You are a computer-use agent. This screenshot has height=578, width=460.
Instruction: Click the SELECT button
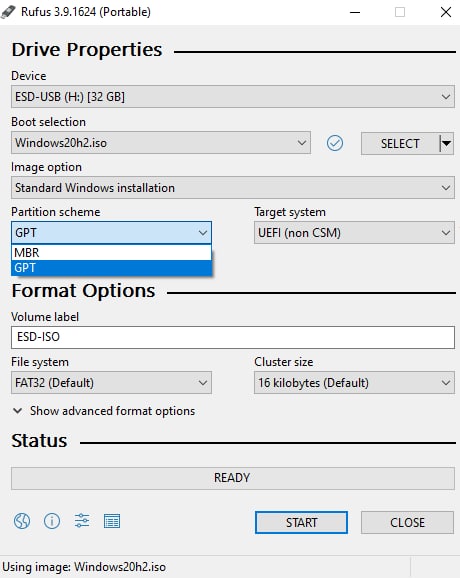400,143
